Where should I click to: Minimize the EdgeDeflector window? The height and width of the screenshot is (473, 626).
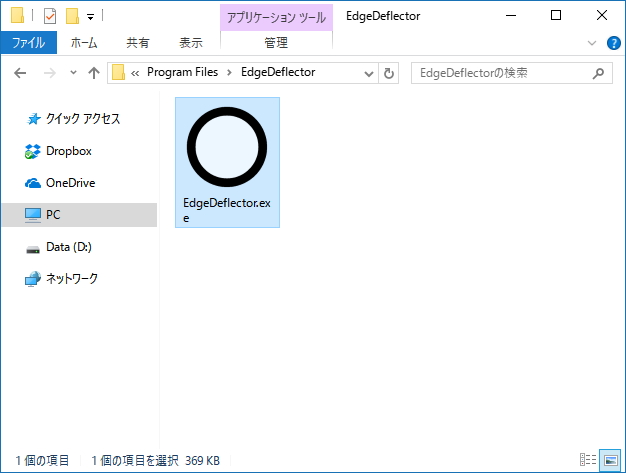511,16
